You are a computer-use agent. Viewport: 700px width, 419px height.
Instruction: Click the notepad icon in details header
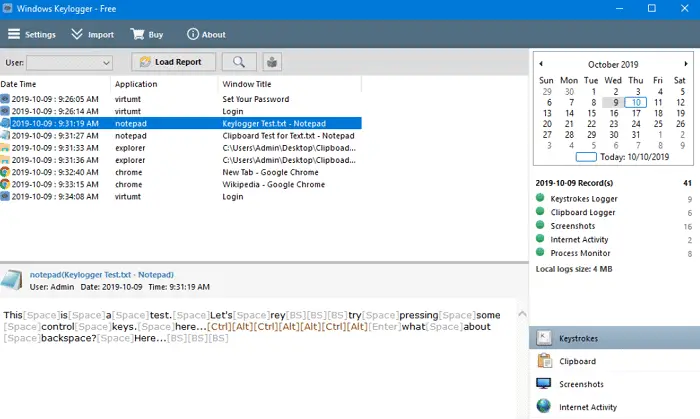(x=12, y=280)
